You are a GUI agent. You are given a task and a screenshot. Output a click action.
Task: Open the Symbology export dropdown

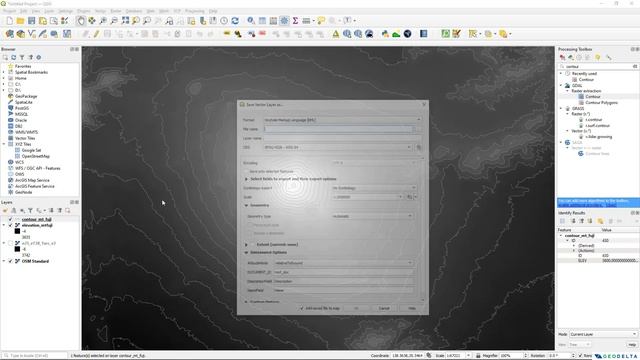(374, 188)
